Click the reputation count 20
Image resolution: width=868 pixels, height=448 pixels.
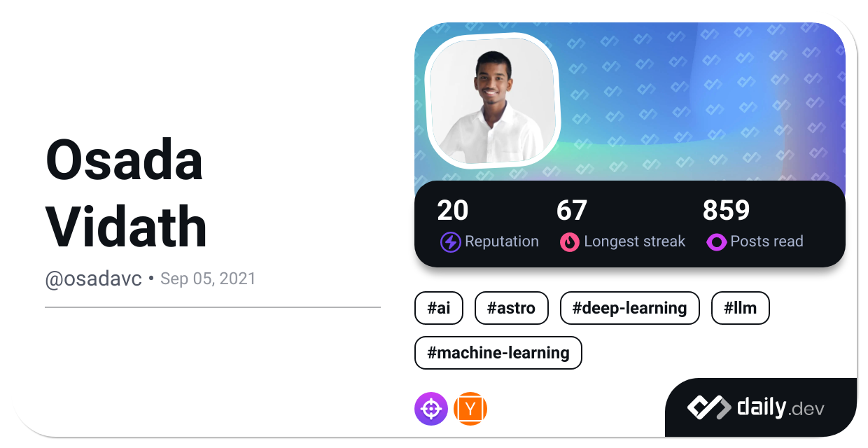pyautogui.click(x=453, y=211)
